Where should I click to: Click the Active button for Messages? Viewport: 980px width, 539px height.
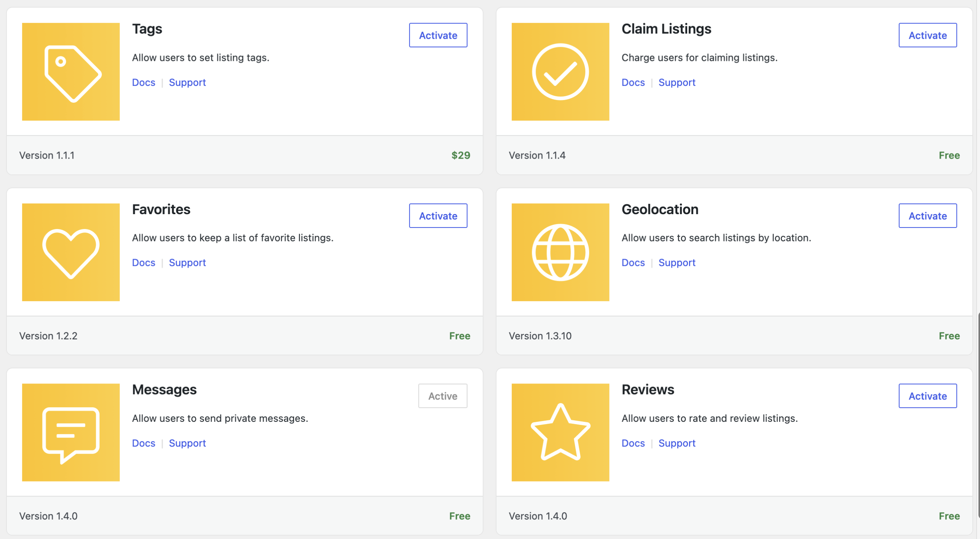point(443,396)
